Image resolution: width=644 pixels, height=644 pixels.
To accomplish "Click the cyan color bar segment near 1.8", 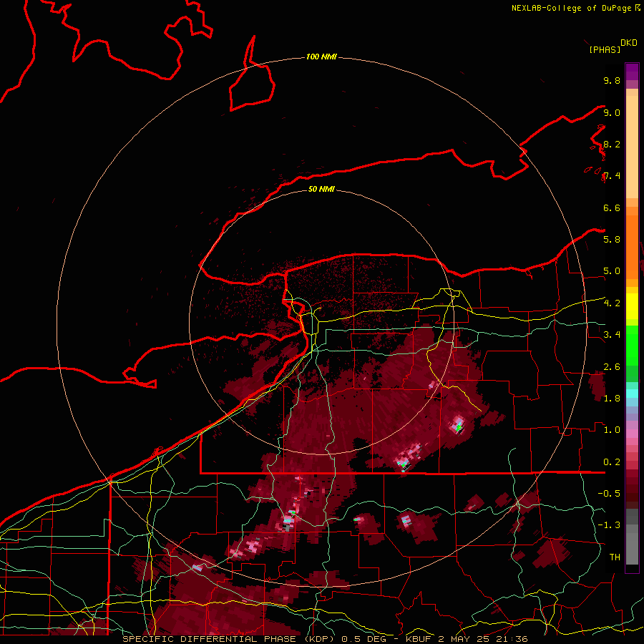I will 632,394.
